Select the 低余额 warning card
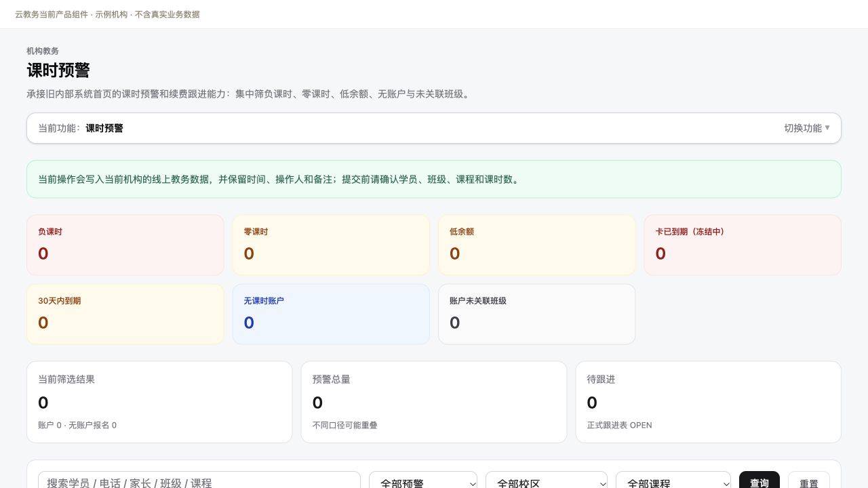The image size is (868, 488). 537,245
